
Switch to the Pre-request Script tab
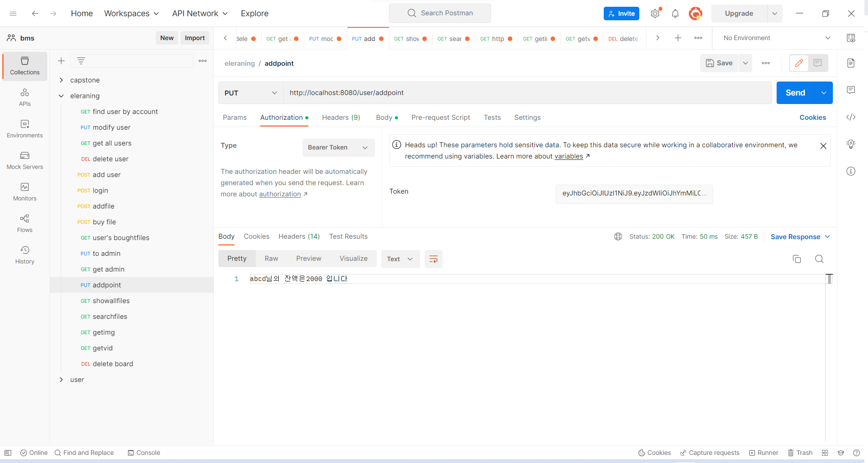coord(441,118)
